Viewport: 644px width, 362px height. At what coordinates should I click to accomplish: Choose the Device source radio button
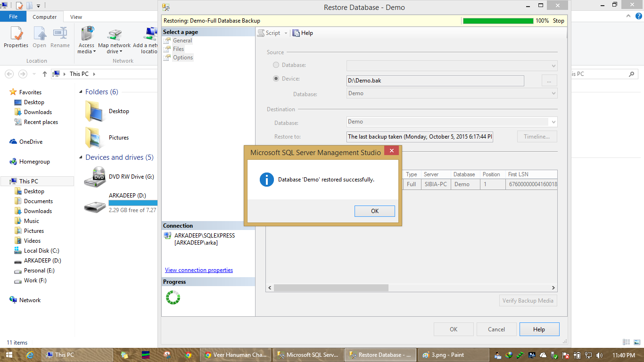coord(276,79)
